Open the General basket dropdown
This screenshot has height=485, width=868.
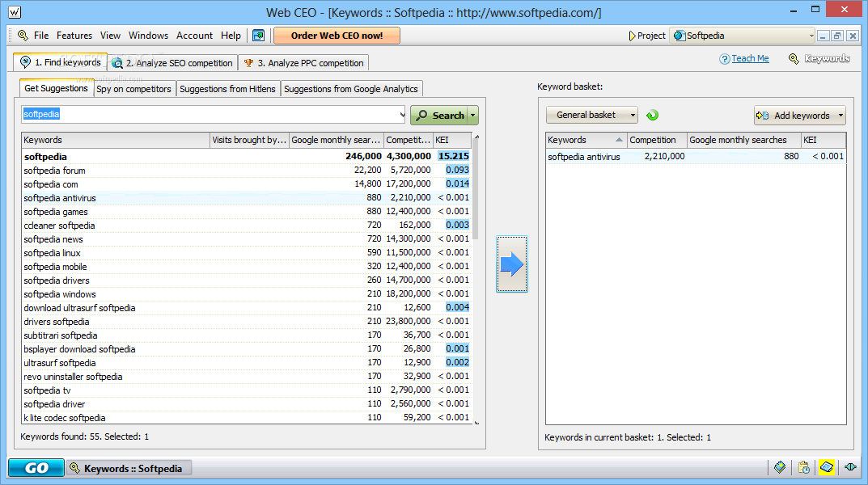point(592,115)
